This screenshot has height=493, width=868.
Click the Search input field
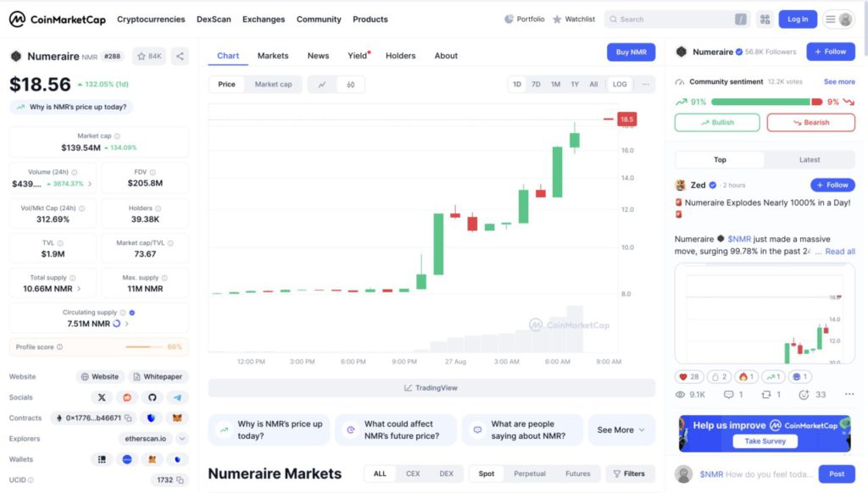674,19
